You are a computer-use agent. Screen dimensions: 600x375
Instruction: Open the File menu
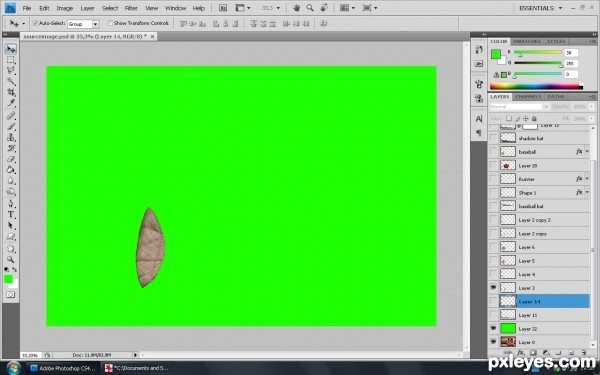point(26,8)
